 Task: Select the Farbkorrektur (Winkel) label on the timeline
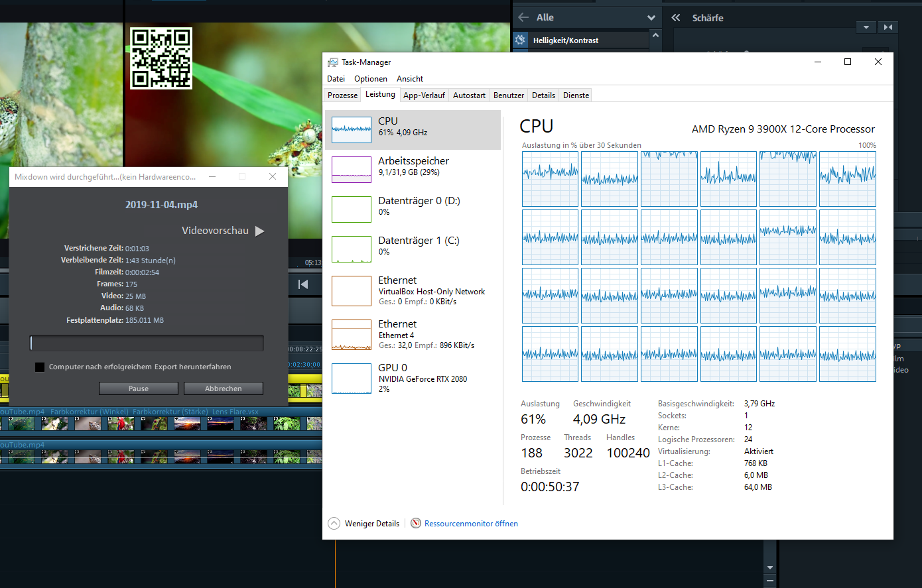[90, 412]
